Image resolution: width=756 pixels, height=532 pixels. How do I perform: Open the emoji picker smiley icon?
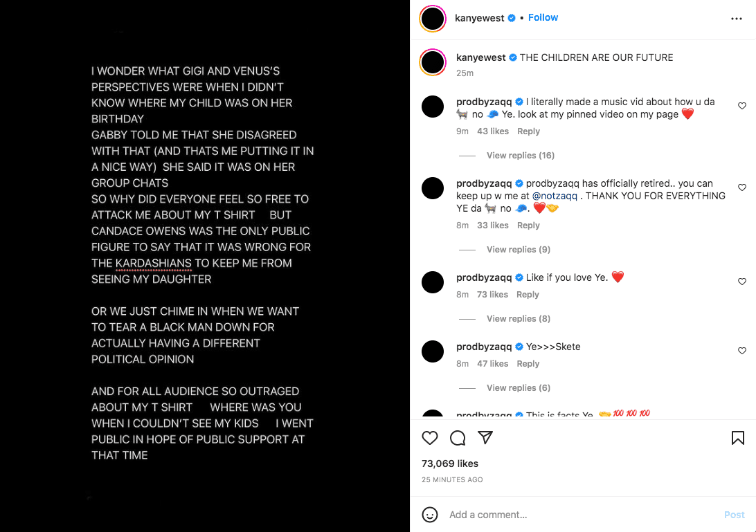pyautogui.click(x=430, y=515)
